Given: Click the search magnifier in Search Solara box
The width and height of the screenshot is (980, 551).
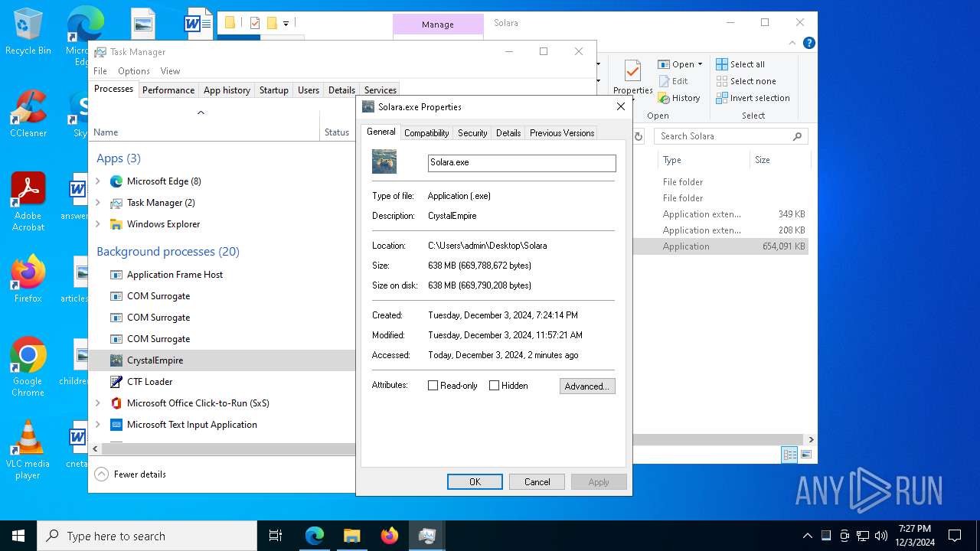Looking at the screenshot, I should click(797, 136).
